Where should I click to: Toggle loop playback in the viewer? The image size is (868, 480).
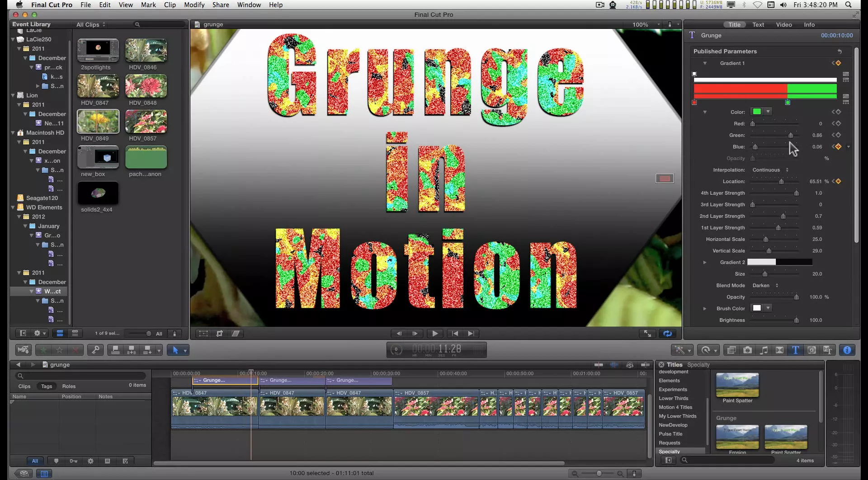668,334
